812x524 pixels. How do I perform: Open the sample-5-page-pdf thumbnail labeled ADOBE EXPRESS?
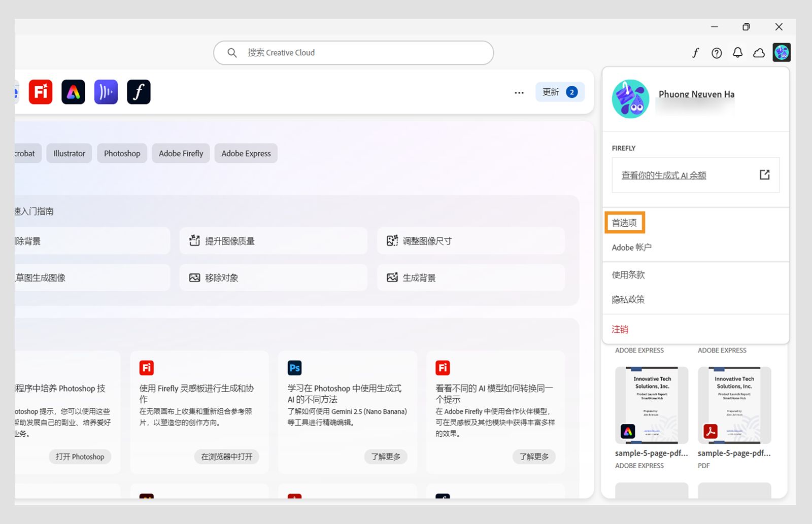coord(652,405)
